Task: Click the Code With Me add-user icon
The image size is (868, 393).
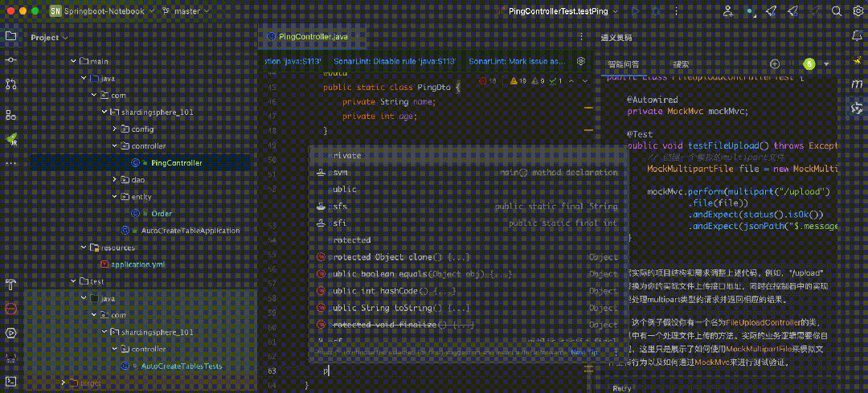Action: tap(728, 11)
